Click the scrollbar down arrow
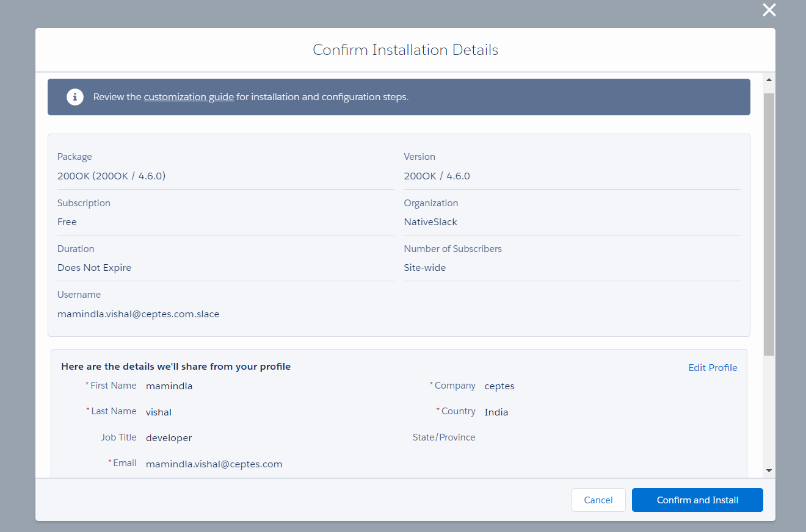The height and width of the screenshot is (532, 806). [x=769, y=470]
